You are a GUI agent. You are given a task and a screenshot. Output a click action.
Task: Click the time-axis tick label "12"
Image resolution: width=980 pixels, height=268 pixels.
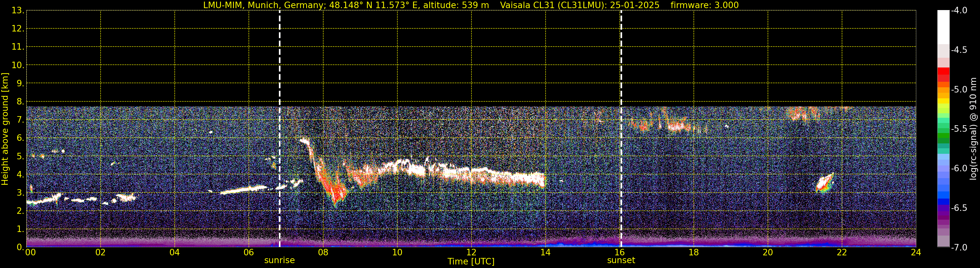[471, 252]
